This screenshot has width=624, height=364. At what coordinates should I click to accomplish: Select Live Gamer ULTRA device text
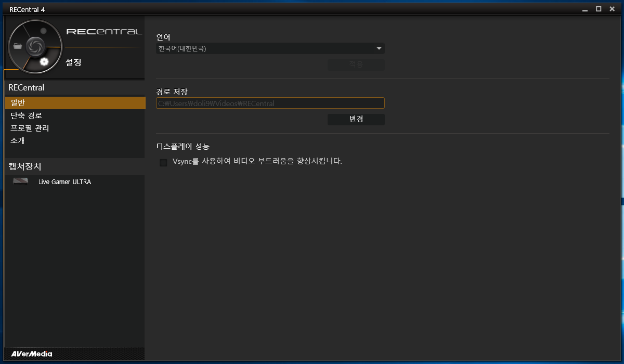click(64, 182)
